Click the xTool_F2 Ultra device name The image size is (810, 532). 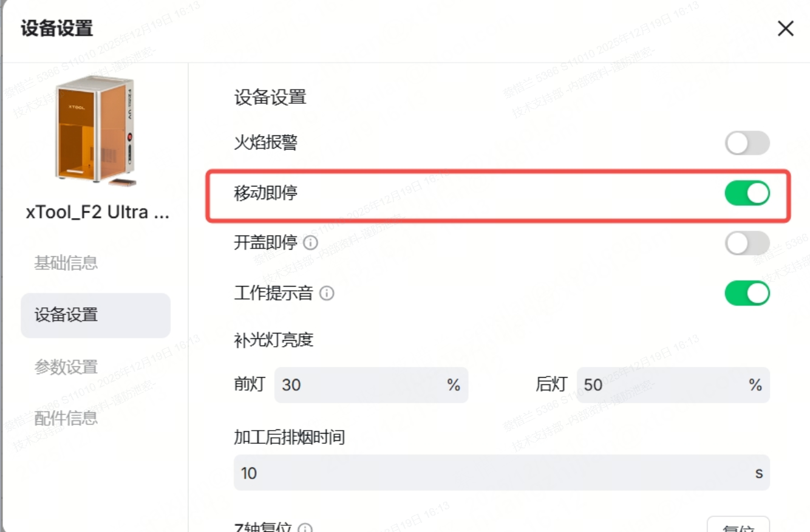[97, 213]
